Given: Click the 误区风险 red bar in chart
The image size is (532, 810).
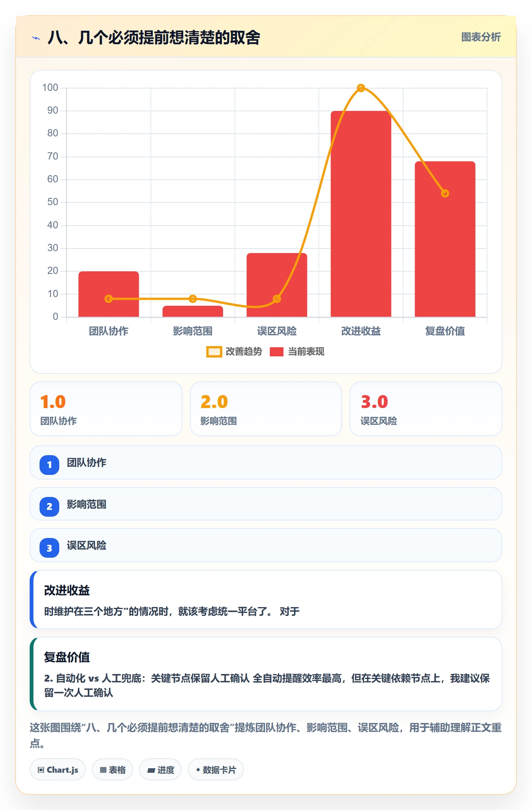Looking at the screenshot, I should pyautogui.click(x=277, y=285).
